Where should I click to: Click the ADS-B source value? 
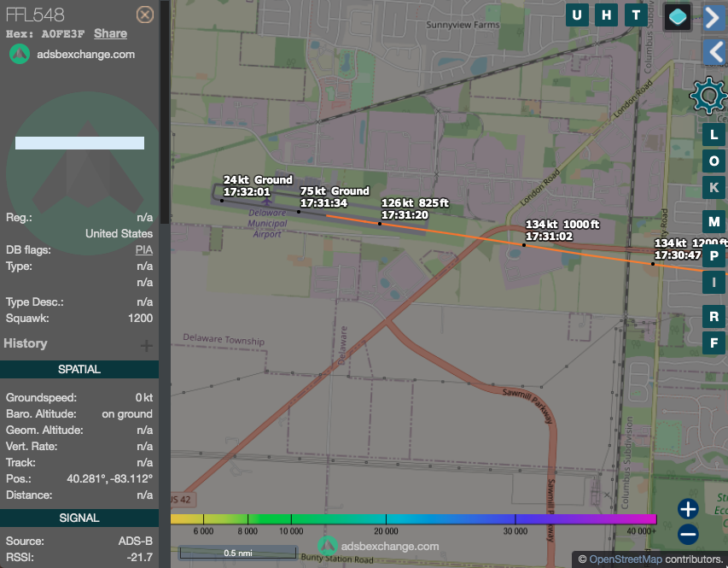(136, 541)
